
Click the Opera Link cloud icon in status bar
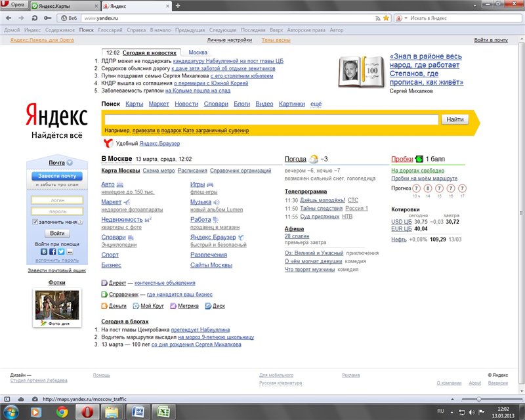(x=21, y=399)
